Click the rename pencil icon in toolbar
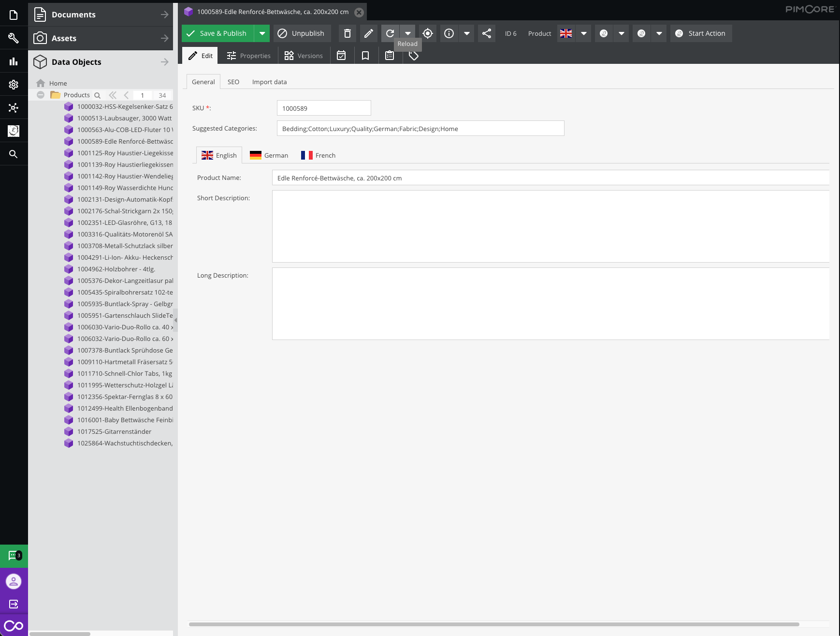Image resolution: width=840 pixels, height=636 pixels. click(368, 33)
